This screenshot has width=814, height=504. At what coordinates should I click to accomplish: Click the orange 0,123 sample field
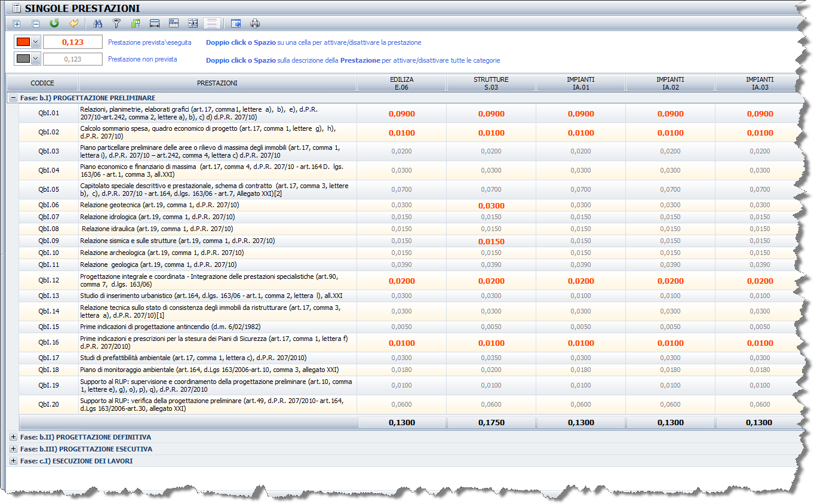[72, 42]
